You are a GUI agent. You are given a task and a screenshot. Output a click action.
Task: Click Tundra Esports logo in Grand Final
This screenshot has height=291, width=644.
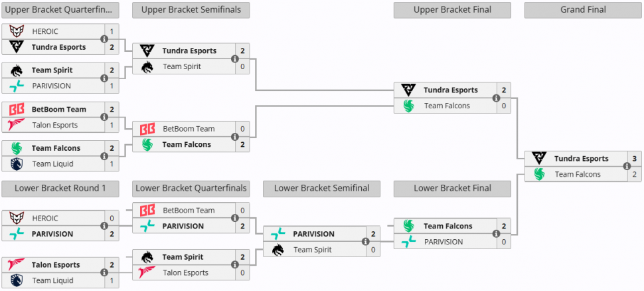(539, 159)
